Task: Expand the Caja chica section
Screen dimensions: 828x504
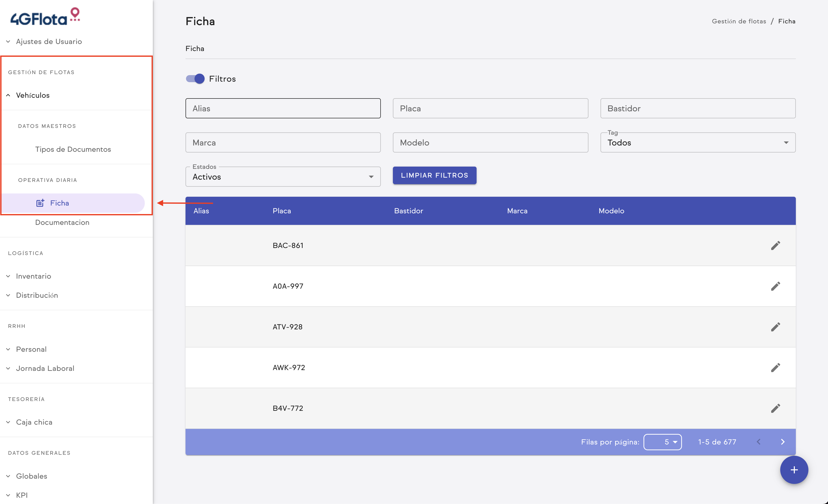Action: [x=34, y=422]
